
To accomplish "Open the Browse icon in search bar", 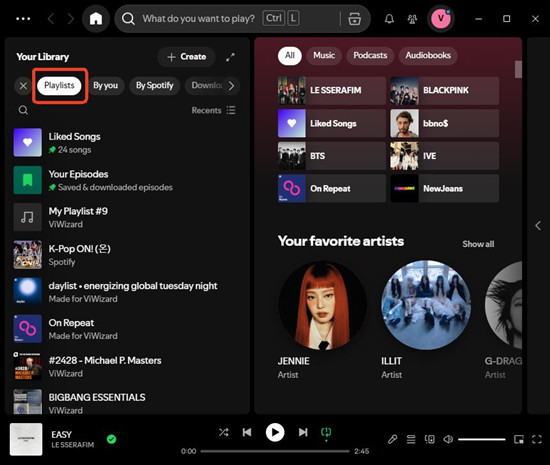I will tap(355, 19).
